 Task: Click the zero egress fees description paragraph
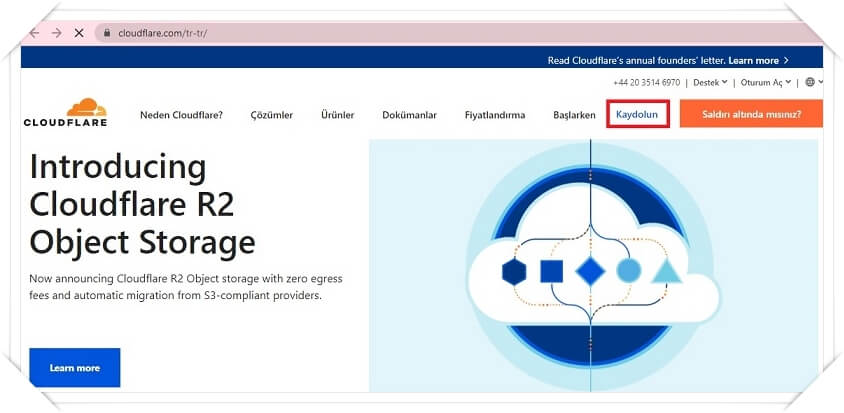[186, 287]
